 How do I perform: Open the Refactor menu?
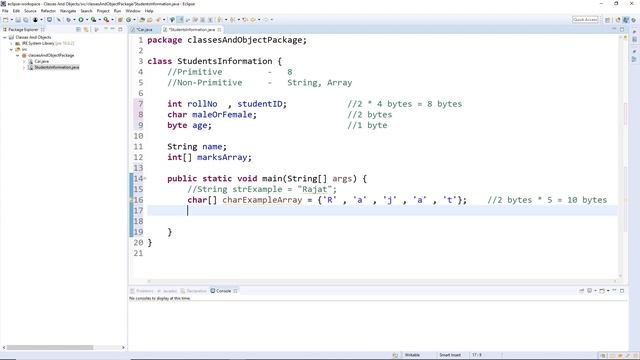(x=48, y=11)
